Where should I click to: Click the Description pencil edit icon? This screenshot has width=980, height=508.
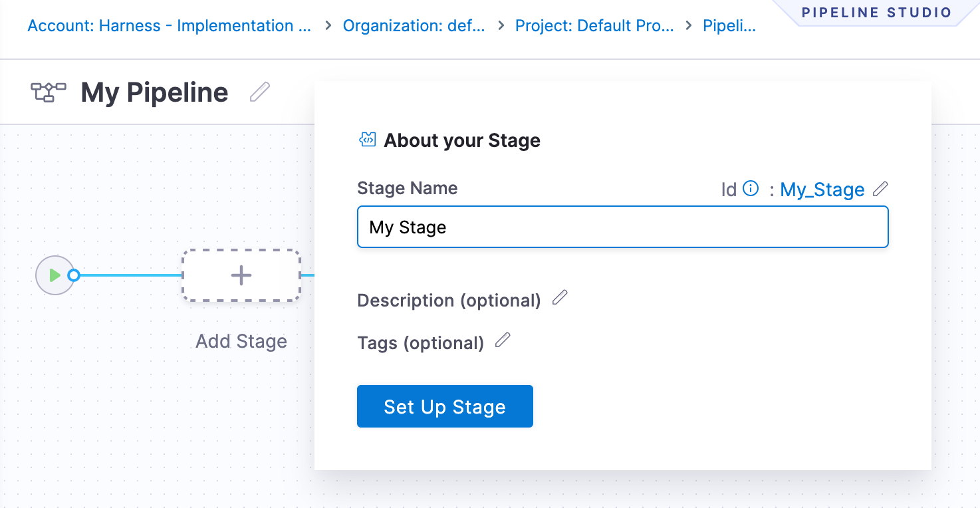(x=560, y=297)
